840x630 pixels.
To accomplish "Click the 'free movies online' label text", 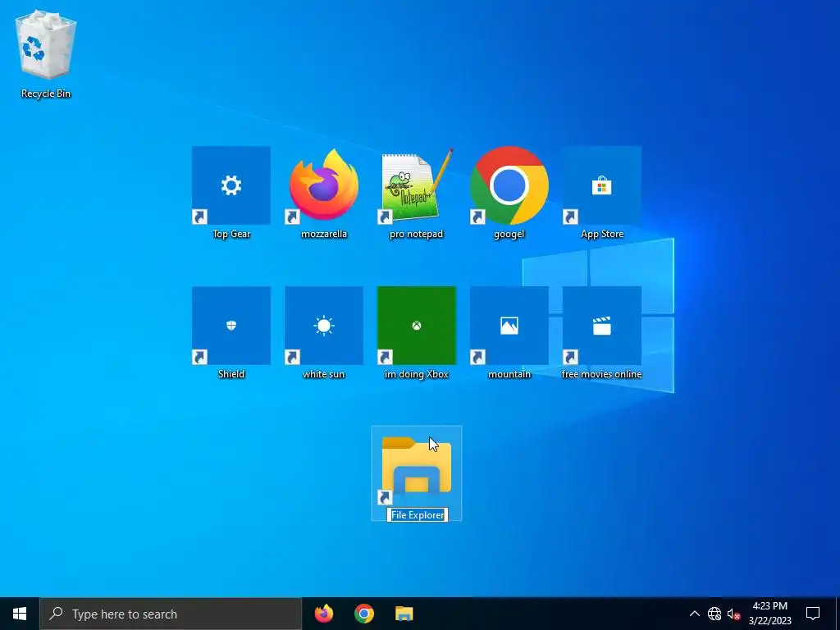I will (601, 374).
